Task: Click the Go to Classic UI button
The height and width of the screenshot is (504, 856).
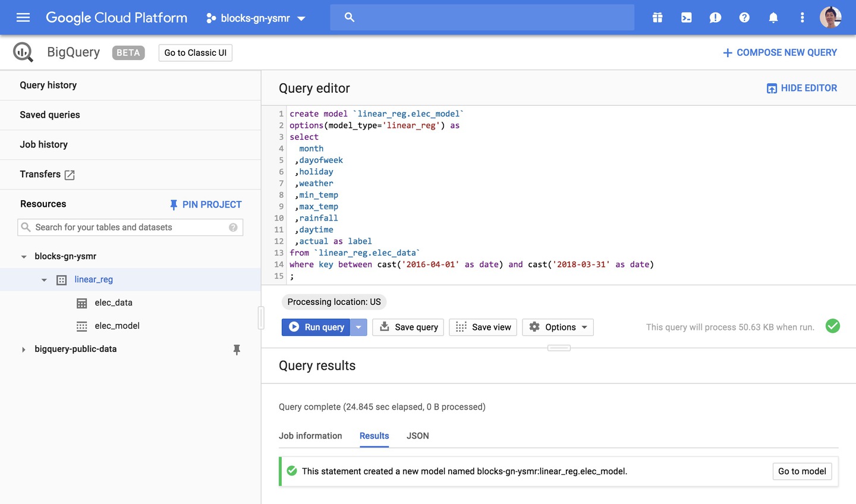Action: (x=196, y=53)
